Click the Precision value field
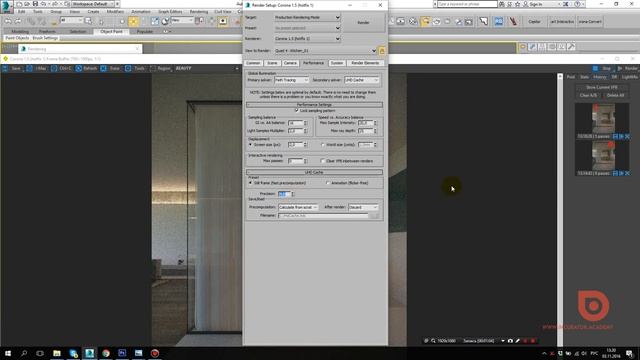 pos(284,194)
